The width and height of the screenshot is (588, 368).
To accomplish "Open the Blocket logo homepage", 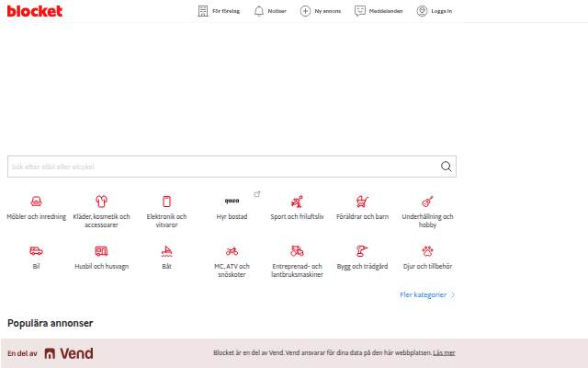I will point(35,11).
